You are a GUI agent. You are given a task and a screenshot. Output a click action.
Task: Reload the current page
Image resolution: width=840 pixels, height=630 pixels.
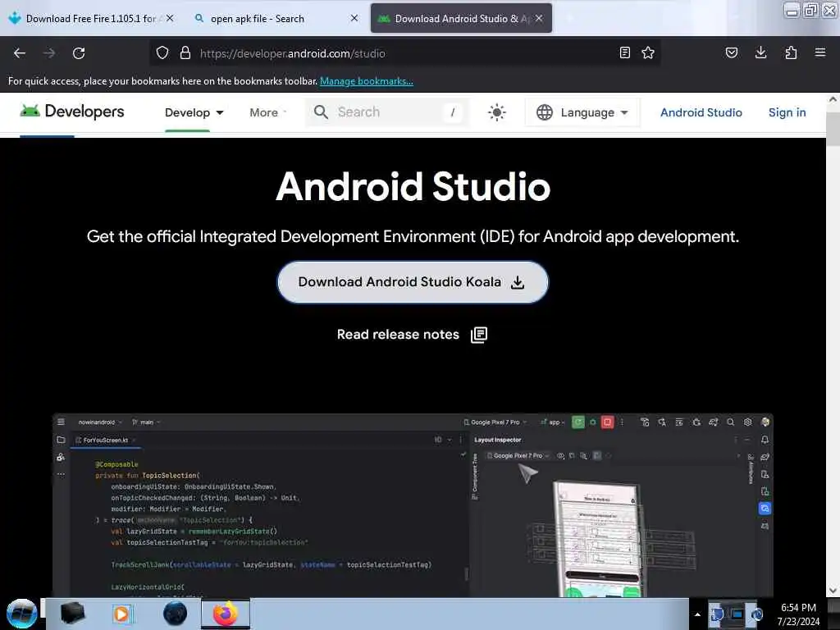click(x=79, y=53)
